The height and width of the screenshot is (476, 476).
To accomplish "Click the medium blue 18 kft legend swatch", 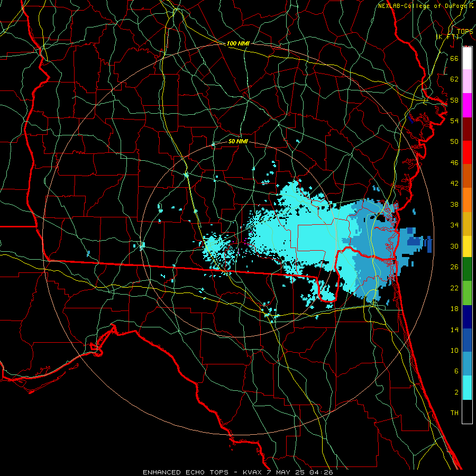I will click(x=467, y=340).
